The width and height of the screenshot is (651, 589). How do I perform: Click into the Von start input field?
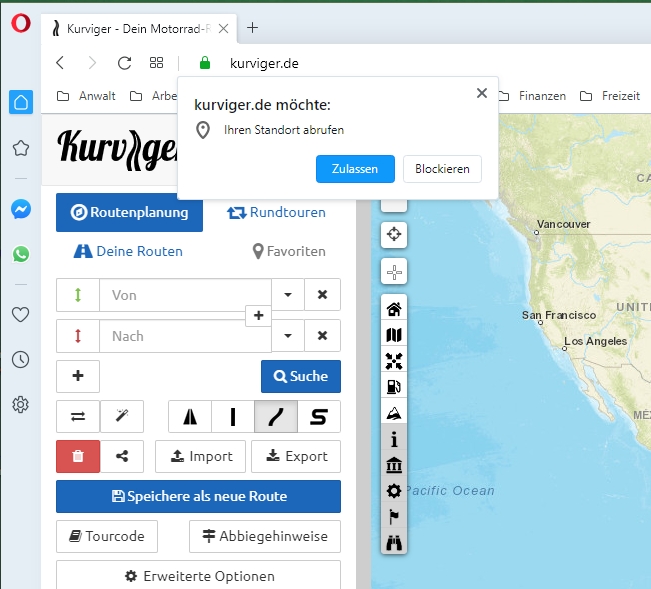[185, 295]
